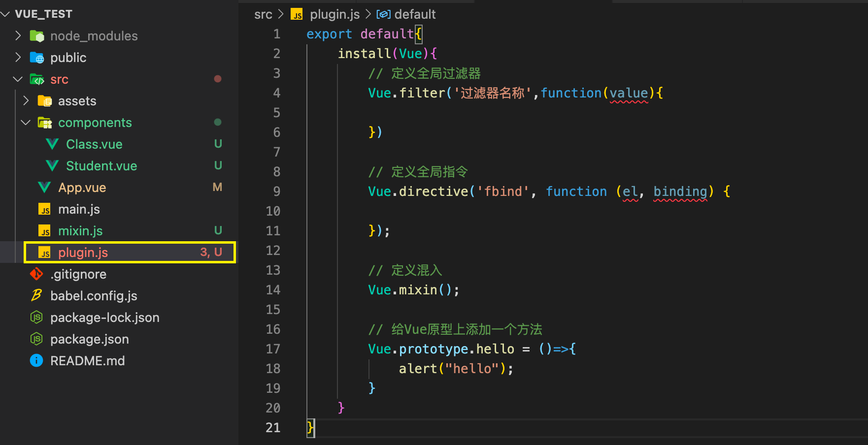Click the info icon next to README.md

(x=36, y=360)
